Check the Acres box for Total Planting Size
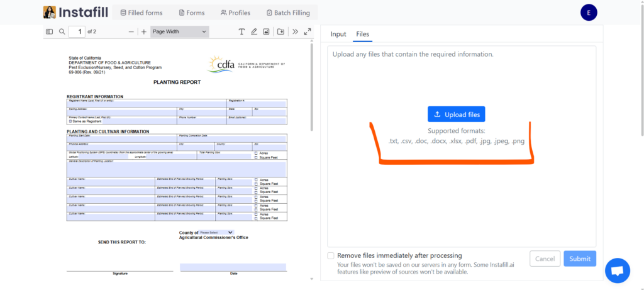 tap(256, 153)
